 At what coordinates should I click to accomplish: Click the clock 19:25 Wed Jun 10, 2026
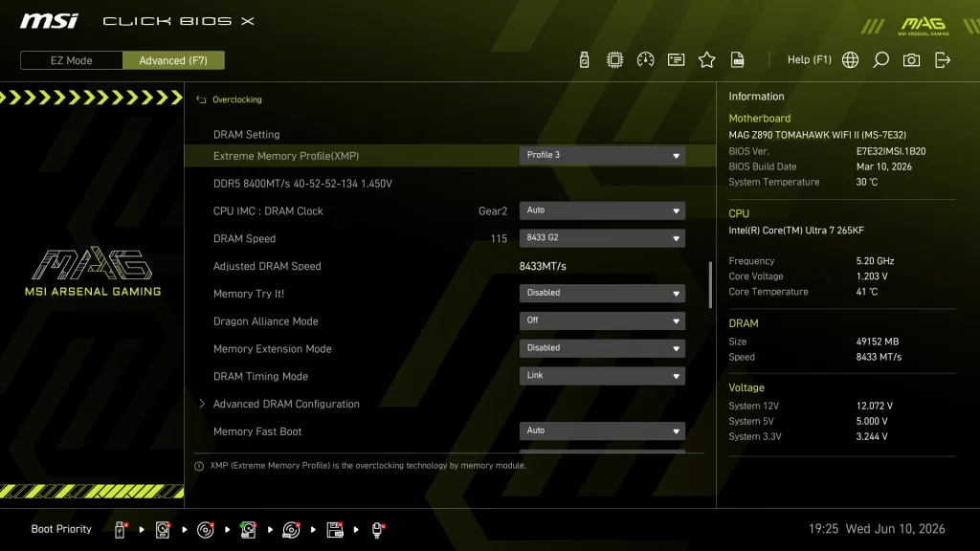point(877,529)
